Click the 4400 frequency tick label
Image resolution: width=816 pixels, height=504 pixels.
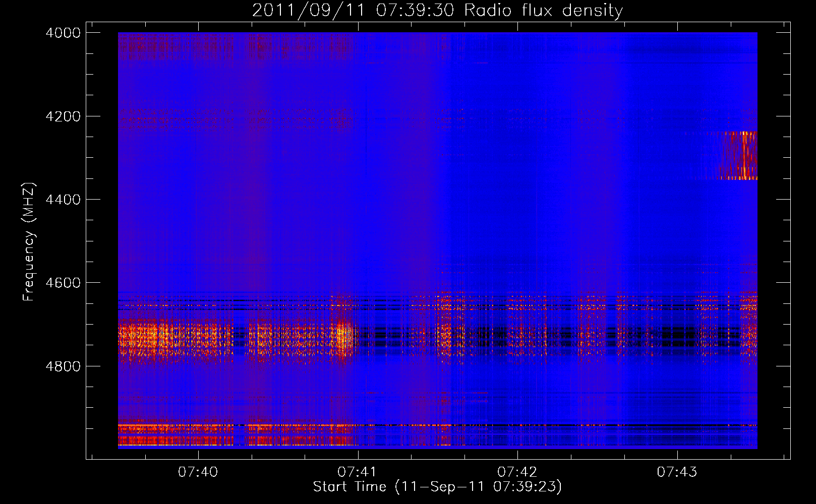[x=63, y=200]
